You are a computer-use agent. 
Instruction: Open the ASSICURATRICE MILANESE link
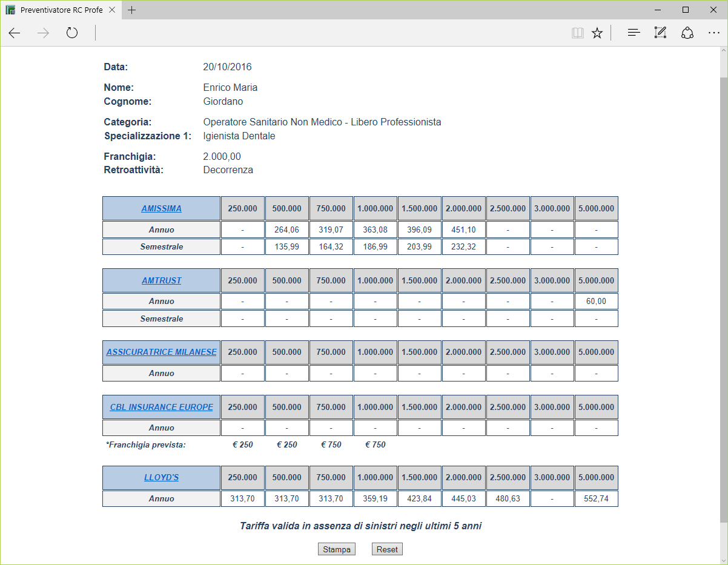click(162, 352)
